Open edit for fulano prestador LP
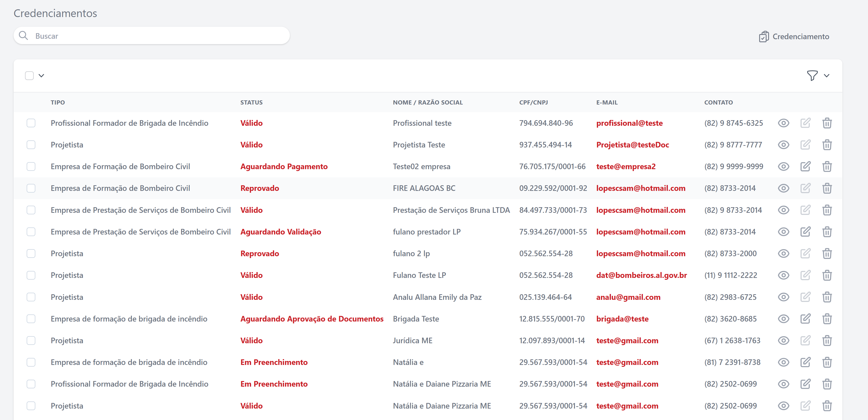This screenshot has height=420, width=868. tap(805, 231)
